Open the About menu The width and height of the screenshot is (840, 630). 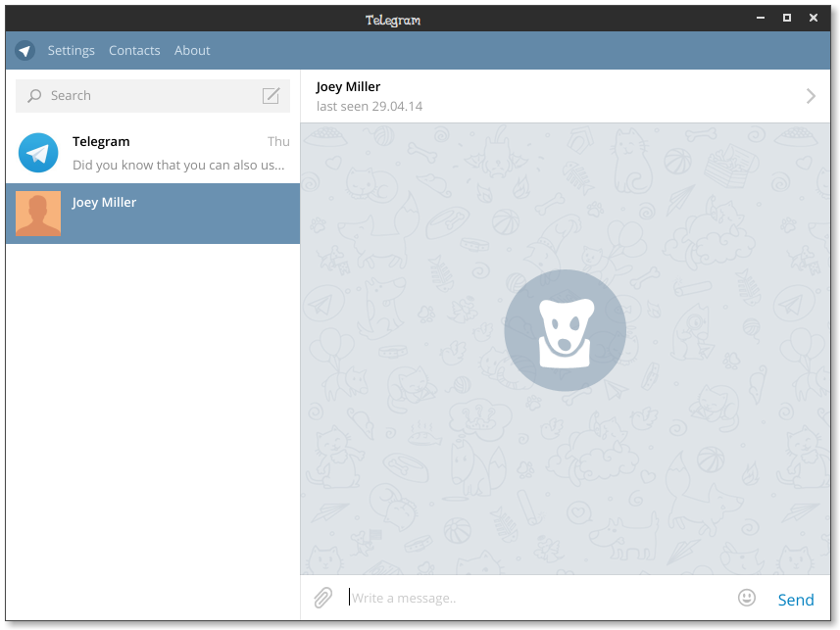[x=192, y=50]
